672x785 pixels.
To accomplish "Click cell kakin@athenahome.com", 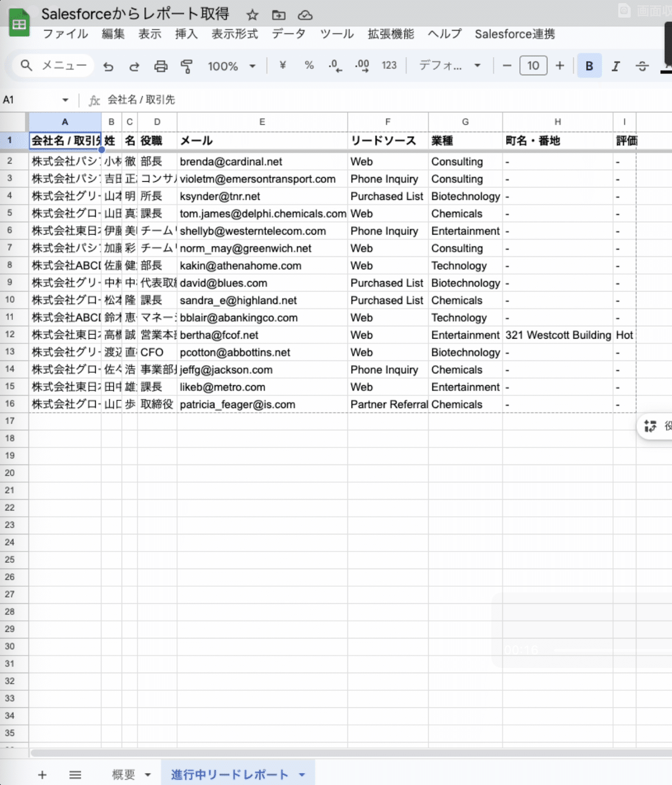I will click(x=262, y=265).
